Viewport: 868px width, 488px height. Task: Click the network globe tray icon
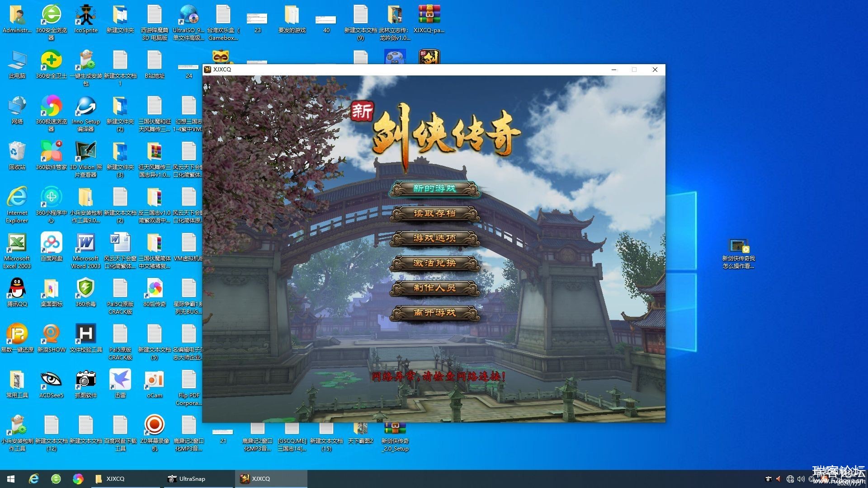[790, 479]
